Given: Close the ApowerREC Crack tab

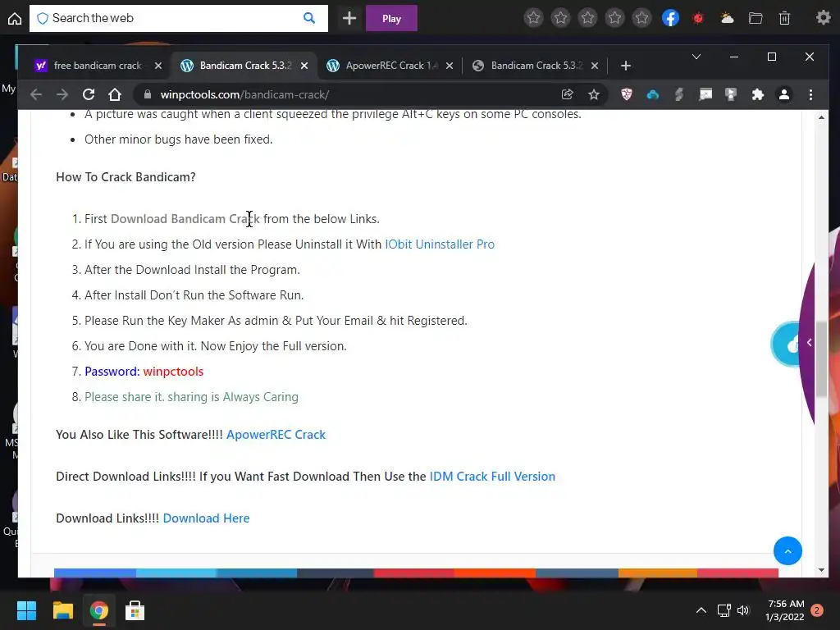Looking at the screenshot, I should click(450, 66).
